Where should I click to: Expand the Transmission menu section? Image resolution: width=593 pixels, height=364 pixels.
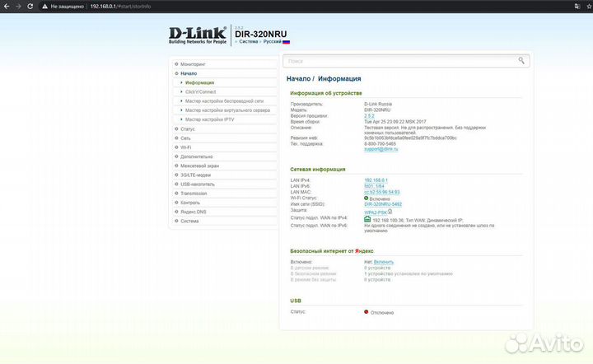point(225,194)
